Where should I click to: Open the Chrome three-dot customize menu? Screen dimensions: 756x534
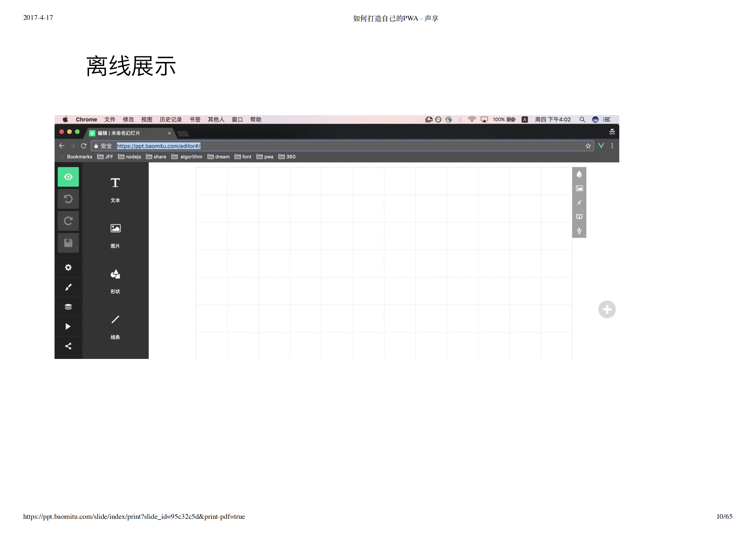tap(612, 146)
